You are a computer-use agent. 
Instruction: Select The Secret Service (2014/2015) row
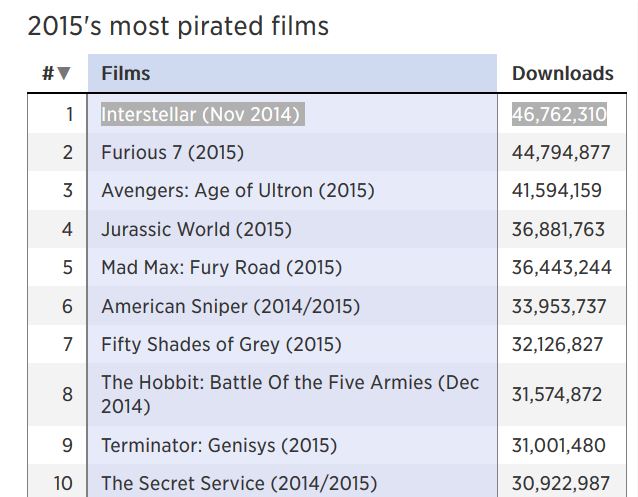[327, 483]
